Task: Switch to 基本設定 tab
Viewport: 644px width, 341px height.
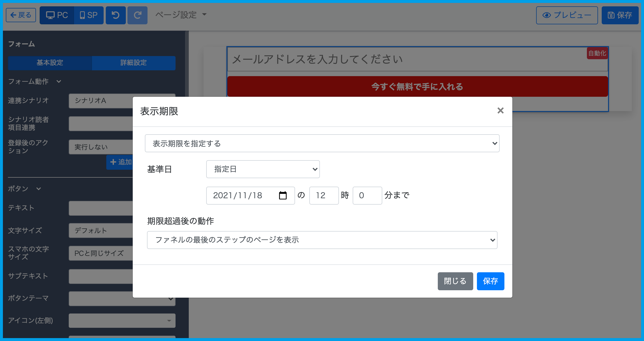Action: click(x=50, y=63)
